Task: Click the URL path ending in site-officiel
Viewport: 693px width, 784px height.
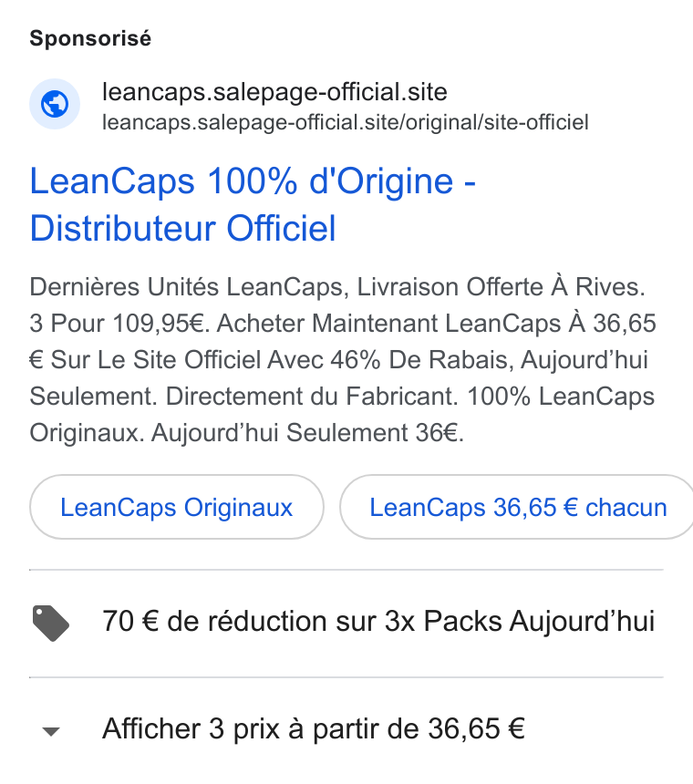Action: point(346,122)
